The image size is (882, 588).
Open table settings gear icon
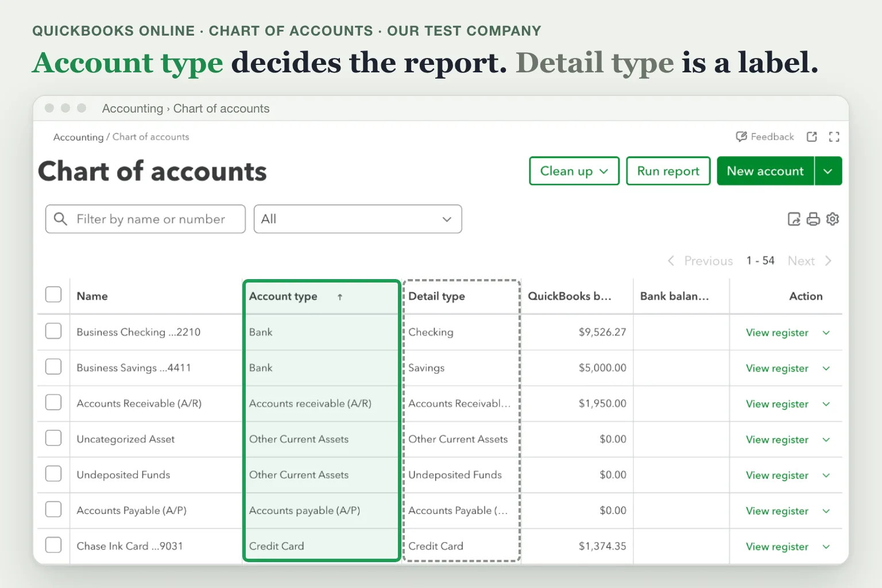833,219
